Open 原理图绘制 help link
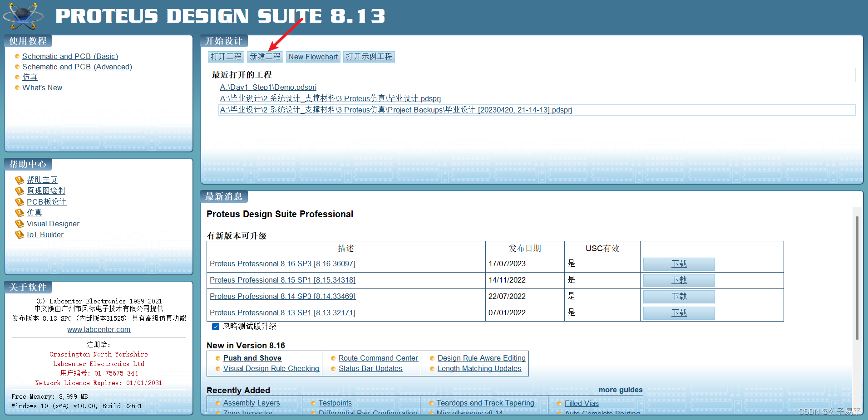Viewport: 868px width, 420px height. (x=46, y=191)
